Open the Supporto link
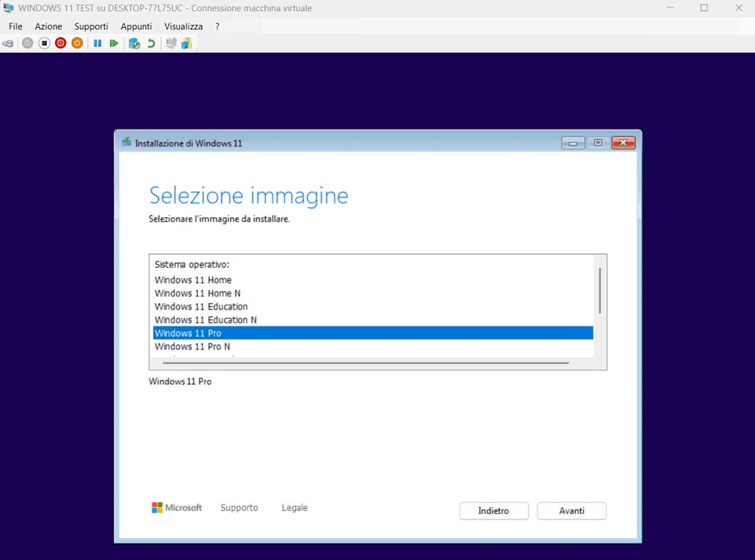Screen dimensions: 755x560 tap(239, 507)
